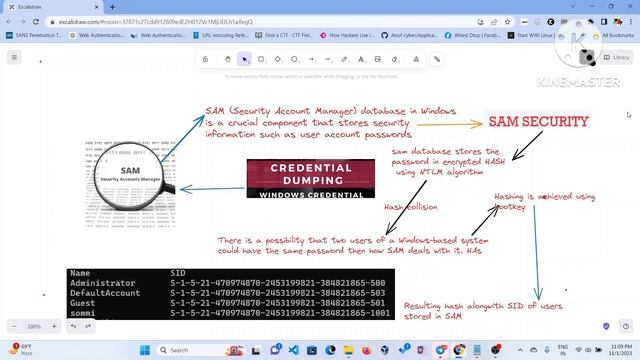The image size is (640, 360).
Task: Select the Diamond shape tool
Action: (x=278, y=59)
